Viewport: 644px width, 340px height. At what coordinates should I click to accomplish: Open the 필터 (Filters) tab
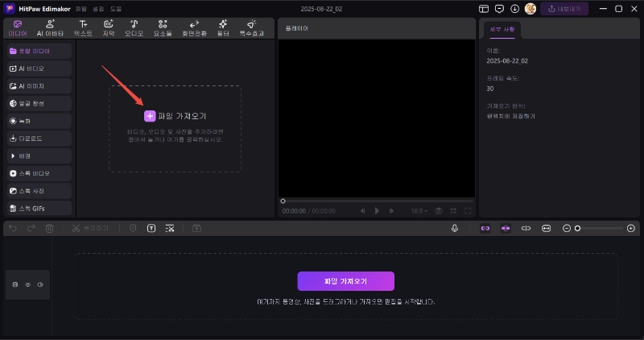(x=223, y=28)
